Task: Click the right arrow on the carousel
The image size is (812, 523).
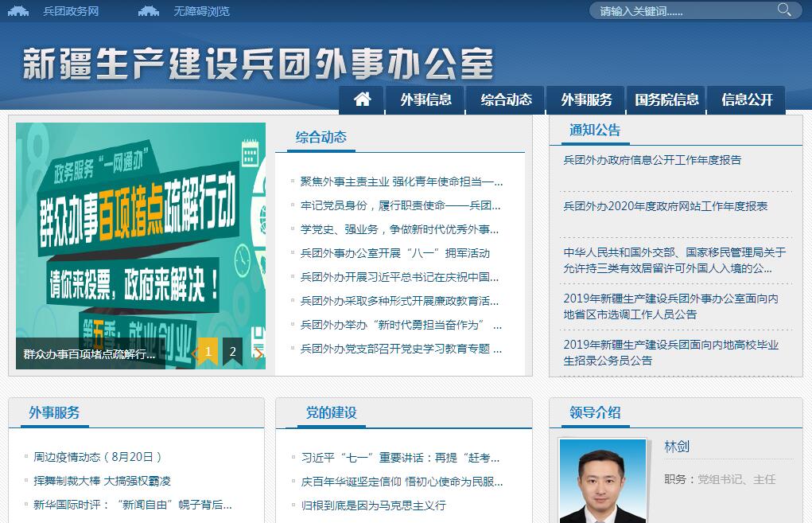Action: click(x=258, y=353)
